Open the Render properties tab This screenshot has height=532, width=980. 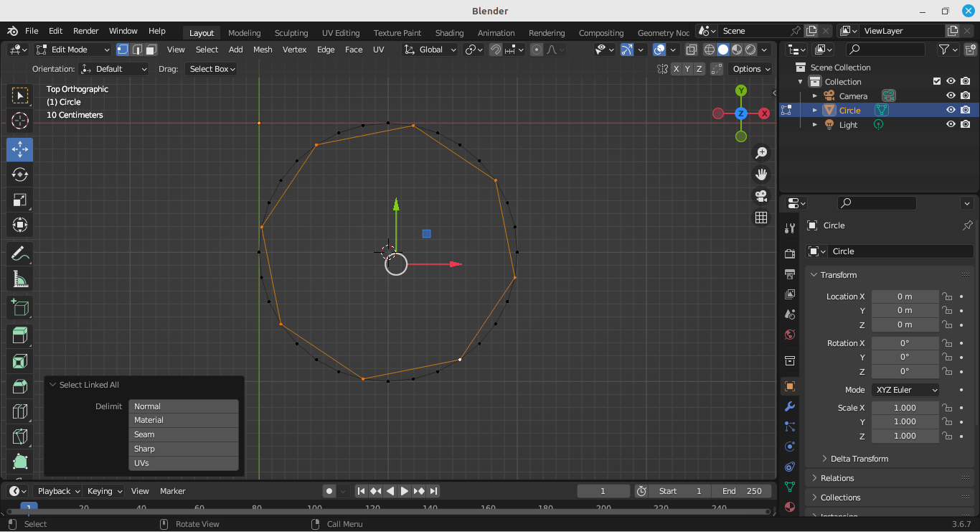(x=790, y=253)
